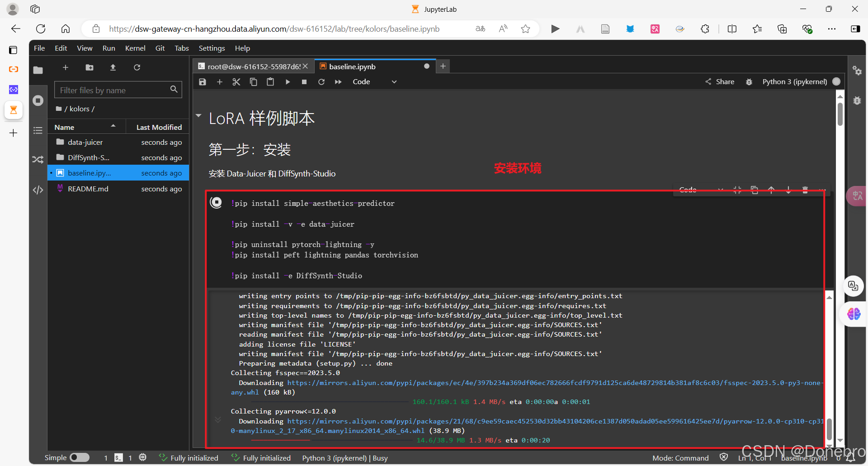This screenshot has height=466, width=868.
Task: Open the table of contents panel
Action: pyautogui.click(x=38, y=130)
